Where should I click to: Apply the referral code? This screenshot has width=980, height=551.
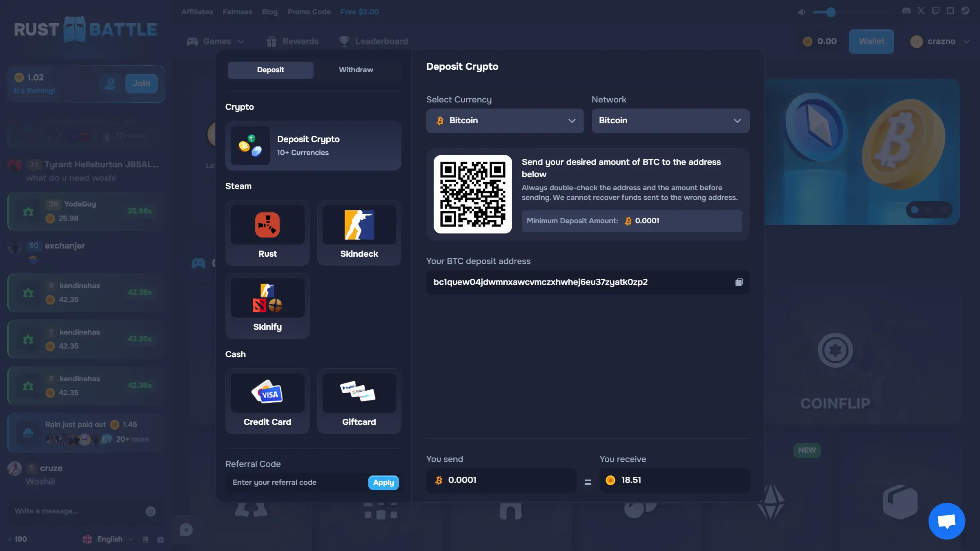coord(383,482)
